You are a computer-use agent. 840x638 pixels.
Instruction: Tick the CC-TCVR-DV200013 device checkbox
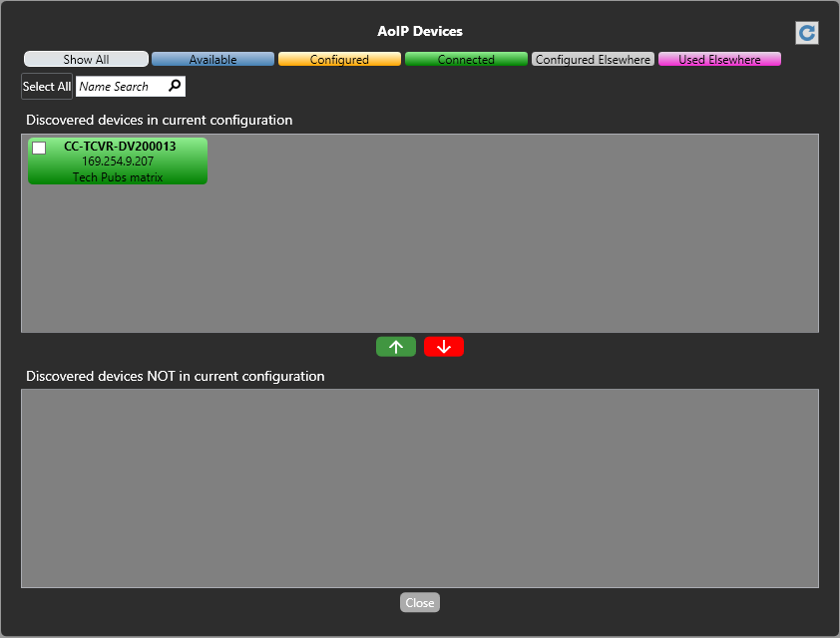[39, 148]
